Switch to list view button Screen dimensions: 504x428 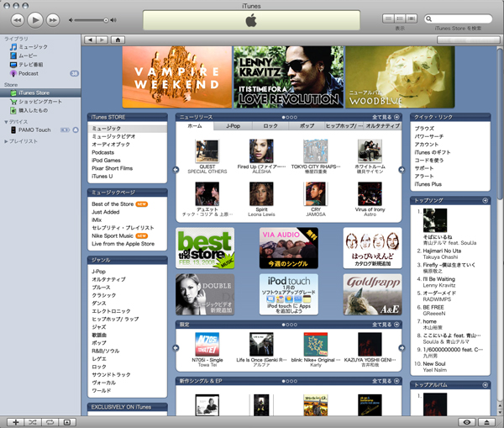click(388, 18)
